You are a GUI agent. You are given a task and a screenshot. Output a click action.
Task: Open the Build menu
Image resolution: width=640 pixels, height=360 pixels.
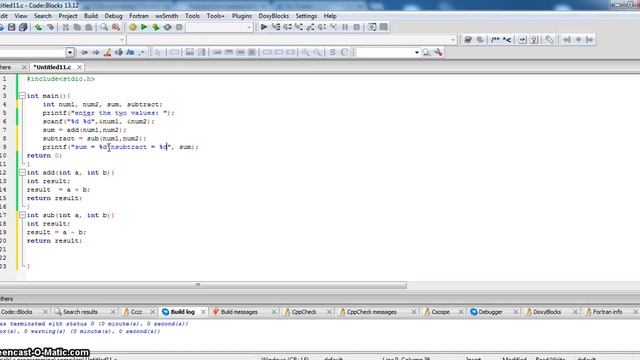pyautogui.click(x=91, y=16)
